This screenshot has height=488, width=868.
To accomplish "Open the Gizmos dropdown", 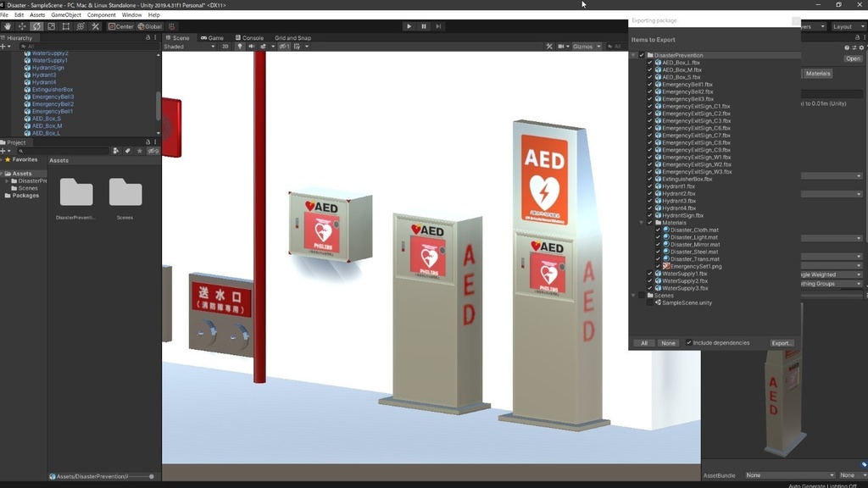I will (x=587, y=47).
